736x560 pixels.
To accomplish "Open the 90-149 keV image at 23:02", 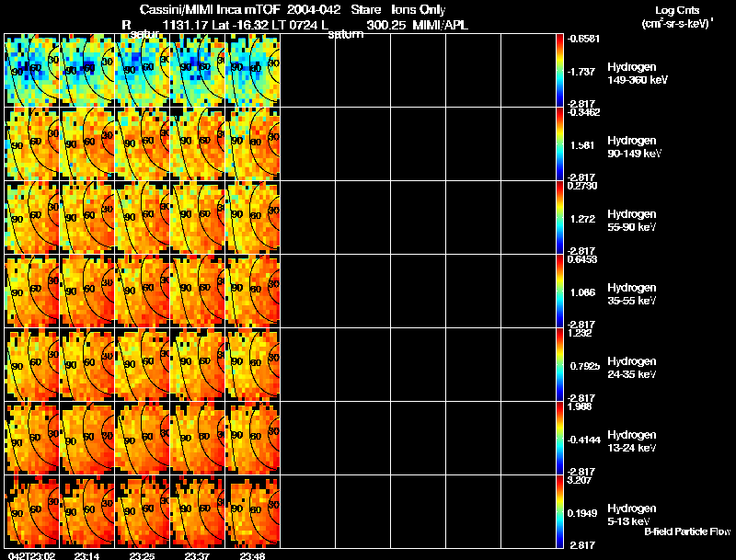I will point(31,144).
